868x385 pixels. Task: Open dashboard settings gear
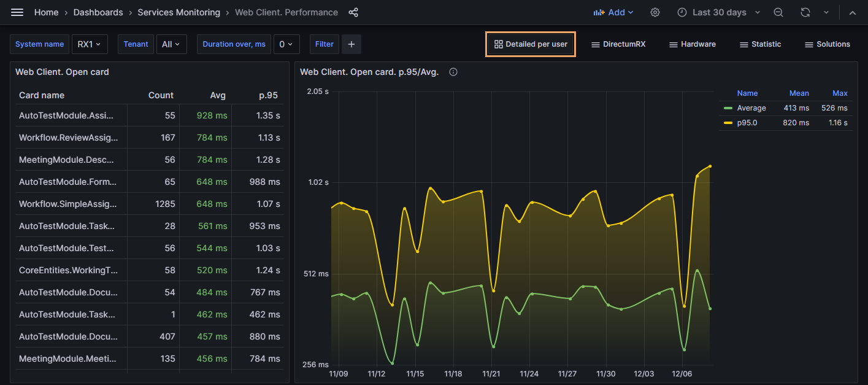[655, 12]
